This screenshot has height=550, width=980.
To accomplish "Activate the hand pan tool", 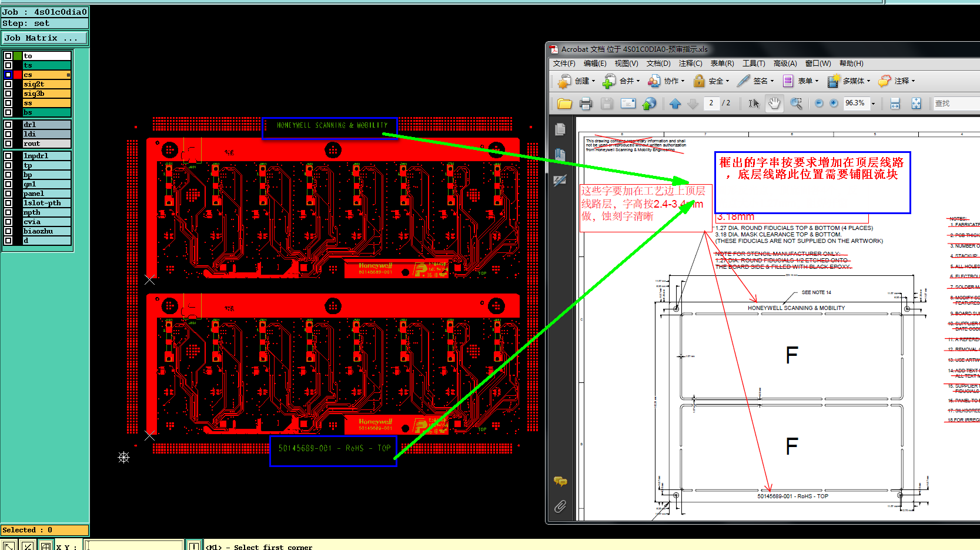I will (774, 104).
